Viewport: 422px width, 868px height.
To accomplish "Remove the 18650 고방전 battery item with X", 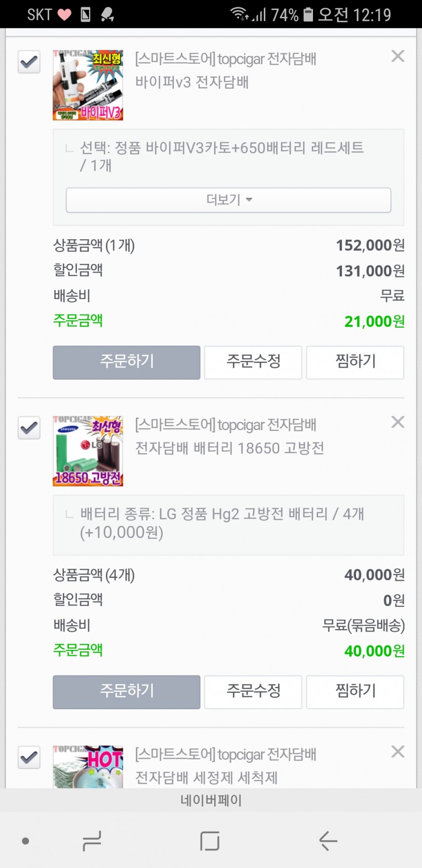I will click(397, 422).
